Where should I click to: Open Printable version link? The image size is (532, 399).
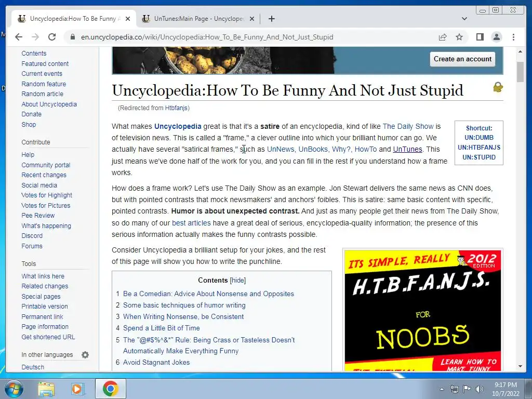coord(45,307)
